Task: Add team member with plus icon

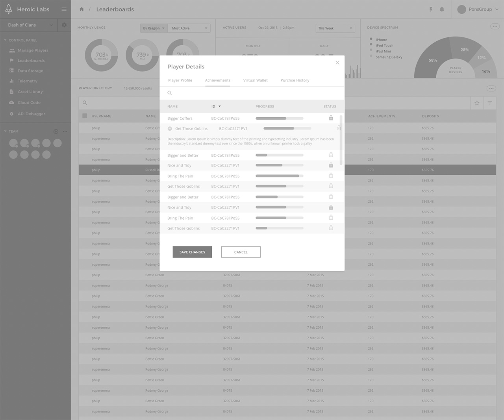Action: (x=56, y=131)
